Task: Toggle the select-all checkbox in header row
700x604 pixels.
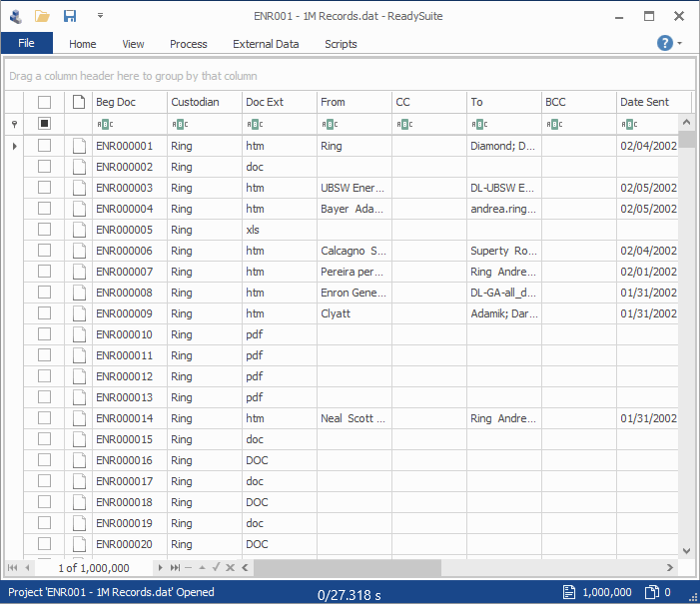Action: point(44,102)
